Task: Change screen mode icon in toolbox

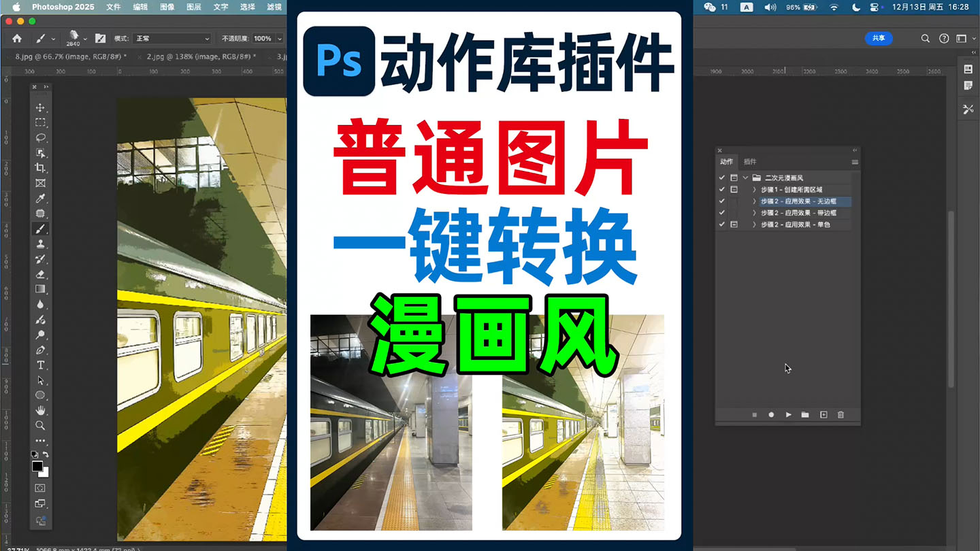Action: [40, 504]
